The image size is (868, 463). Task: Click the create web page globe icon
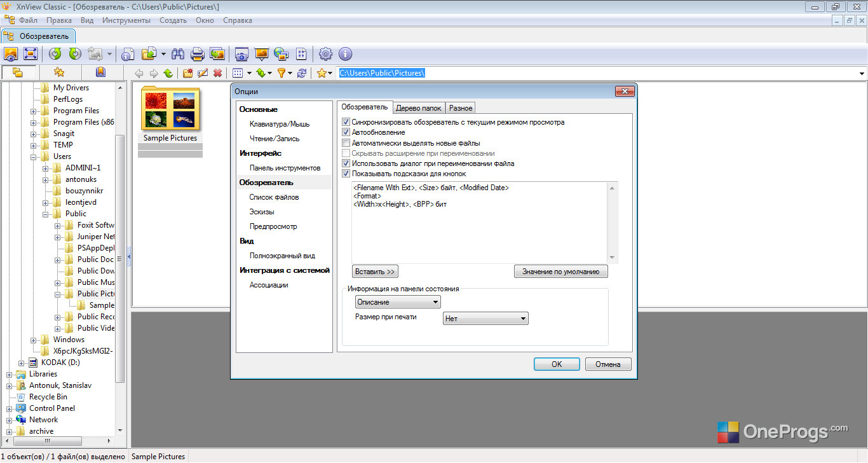[x=281, y=53]
